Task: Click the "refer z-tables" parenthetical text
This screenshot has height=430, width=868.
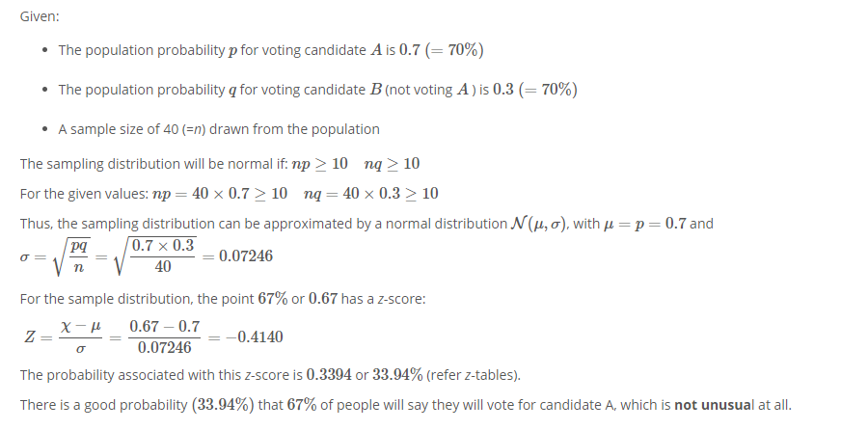Action: pyautogui.click(x=474, y=375)
